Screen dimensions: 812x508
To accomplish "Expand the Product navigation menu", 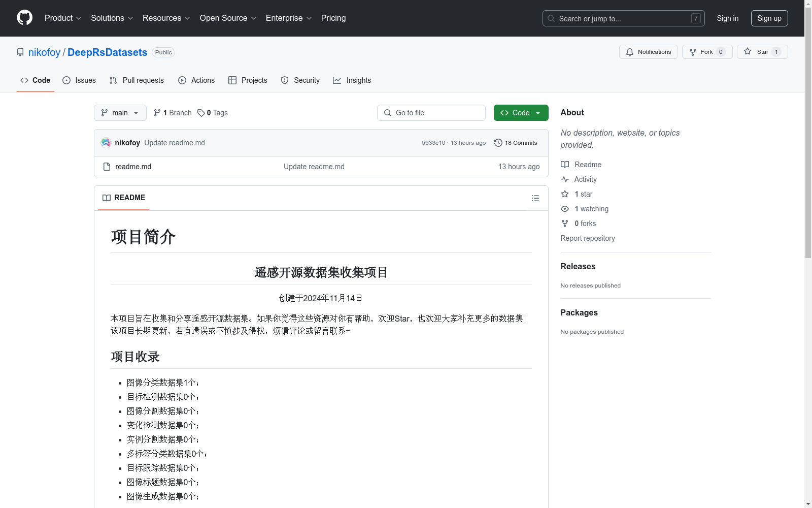I will [62, 18].
